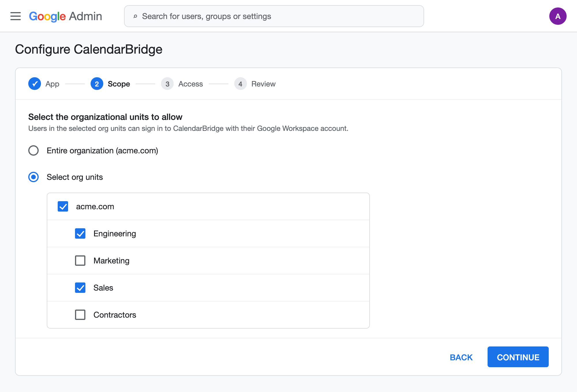Screen dimensions: 577x392
Task: Click the CONTINUE button
Action: [x=518, y=357]
